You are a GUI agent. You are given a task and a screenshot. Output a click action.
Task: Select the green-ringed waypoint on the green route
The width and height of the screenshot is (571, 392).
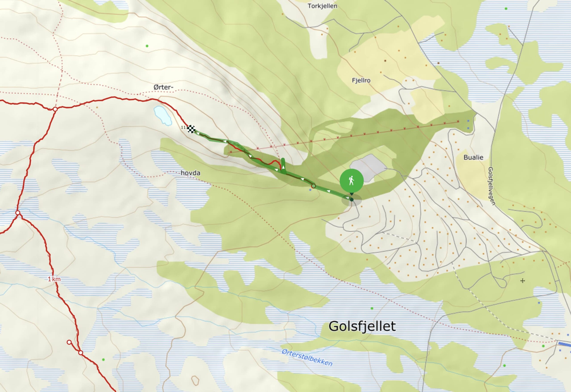314,186
